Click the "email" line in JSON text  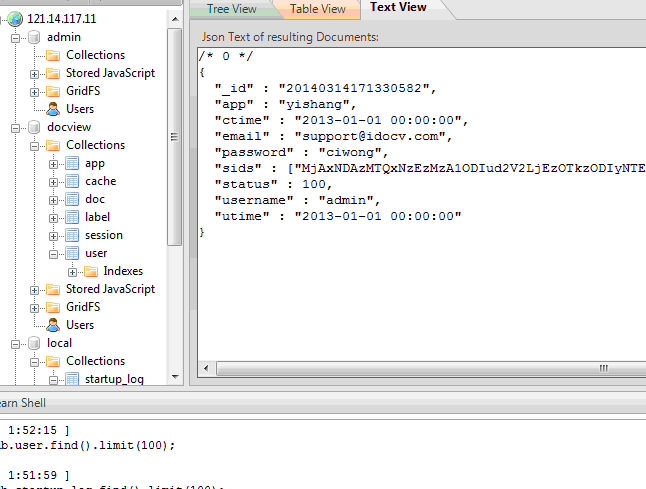[x=333, y=136]
